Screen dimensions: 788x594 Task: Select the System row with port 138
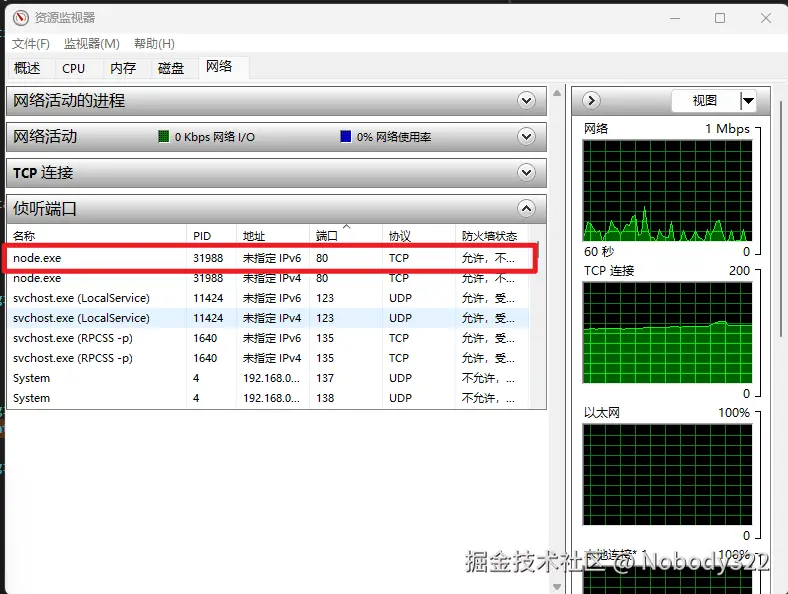[268, 398]
